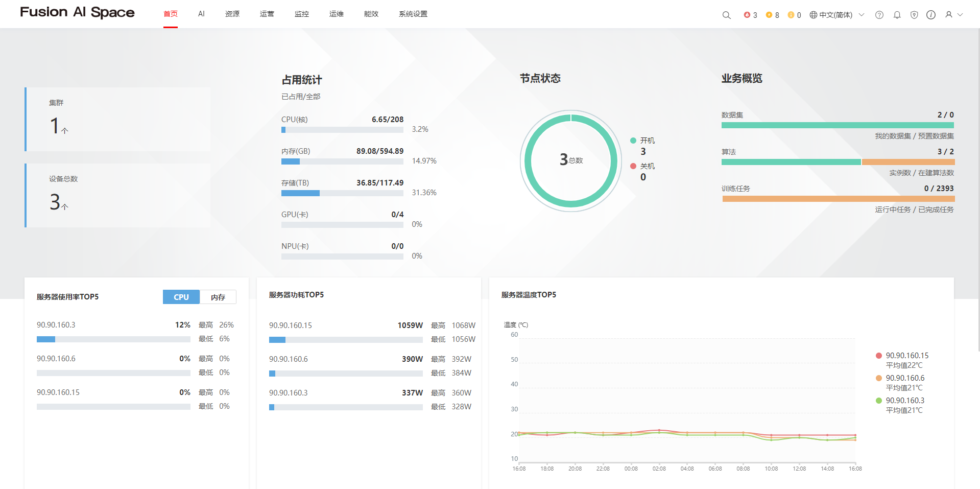The height and width of the screenshot is (489, 980).
Task: View major alarms with count 8
Action: 771,15
